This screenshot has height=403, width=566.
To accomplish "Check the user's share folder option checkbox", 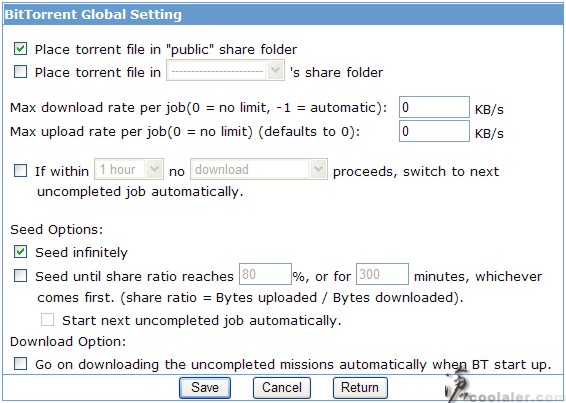I will [20, 71].
